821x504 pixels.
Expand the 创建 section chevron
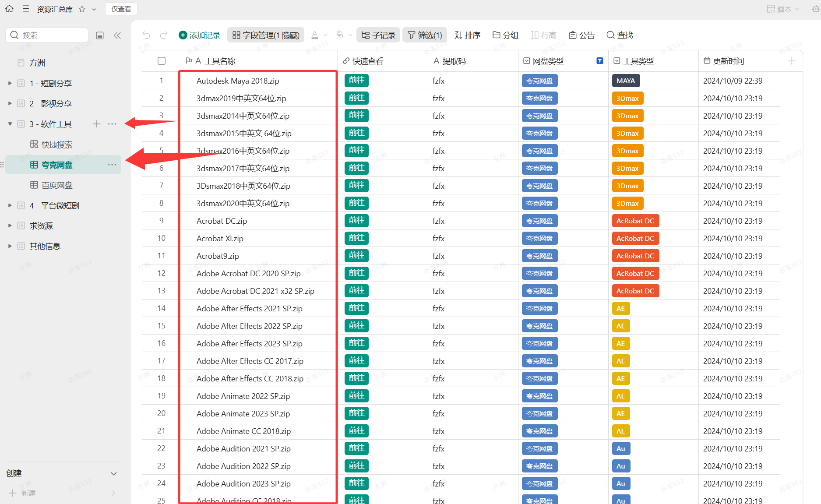113,473
